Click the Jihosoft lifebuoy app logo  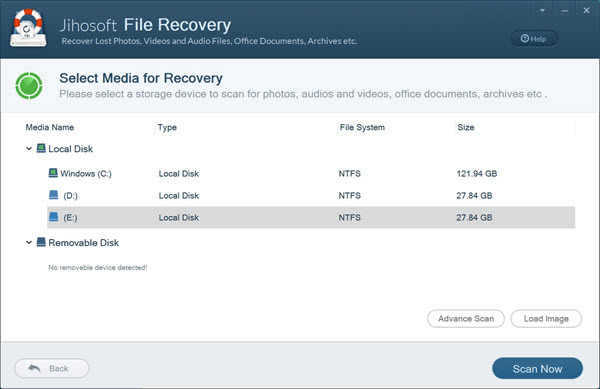(x=28, y=28)
